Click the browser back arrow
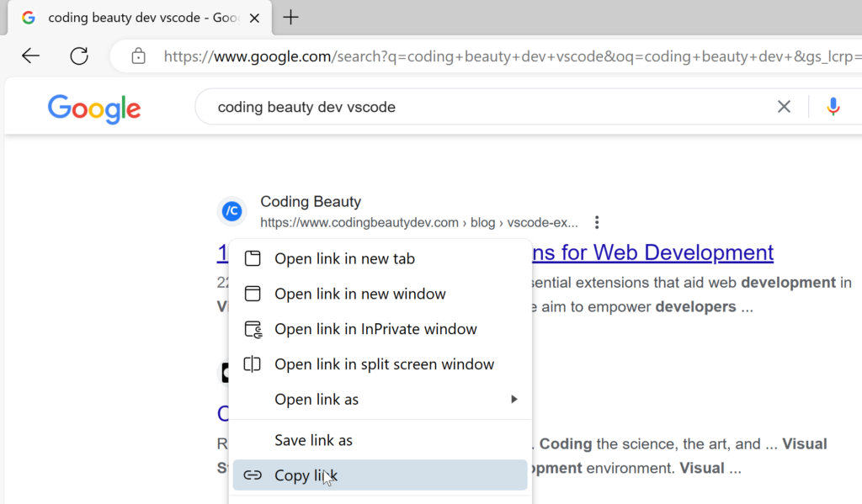Viewport: 862px width, 504px height. 31,56
